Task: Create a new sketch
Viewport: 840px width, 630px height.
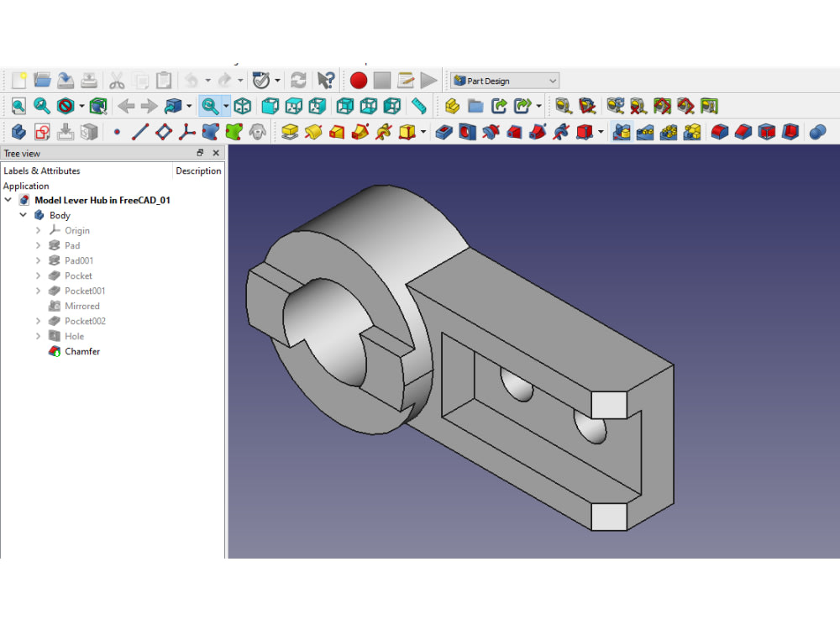Action: click(x=40, y=132)
